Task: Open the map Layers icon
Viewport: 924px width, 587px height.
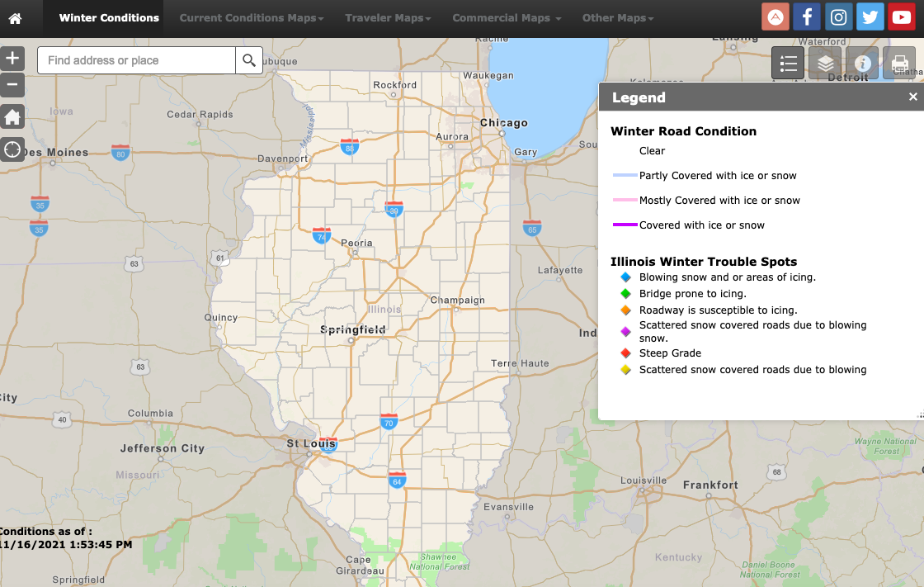Action: (x=825, y=63)
